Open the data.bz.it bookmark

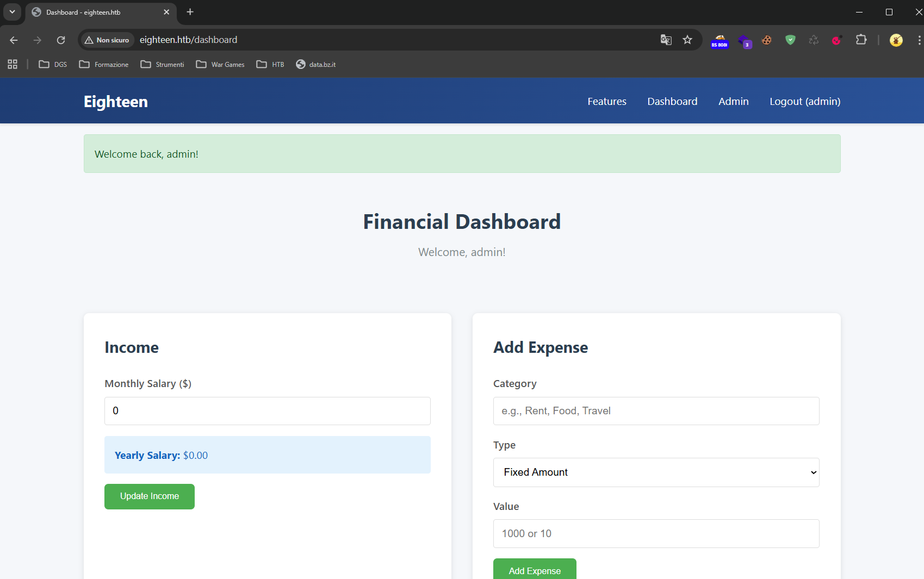315,64
